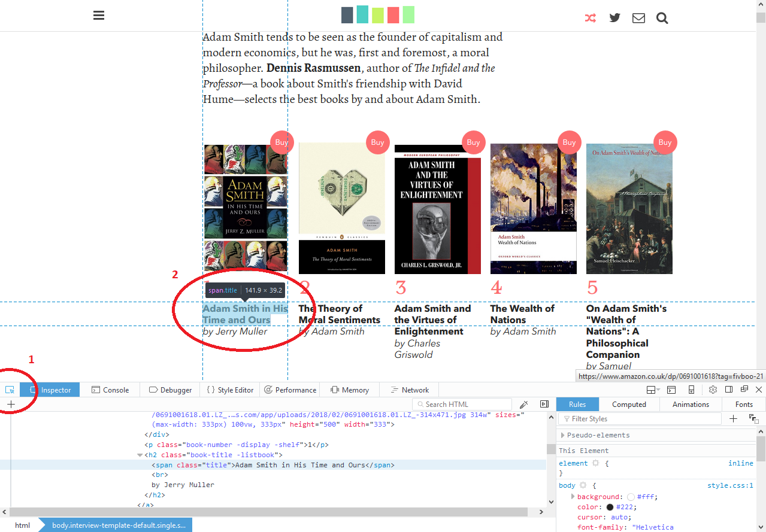The width and height of the screenshot is (766, 532).
Task: Click the "by Jerry Muller" markup text
Action: click(x=183, y=485)
